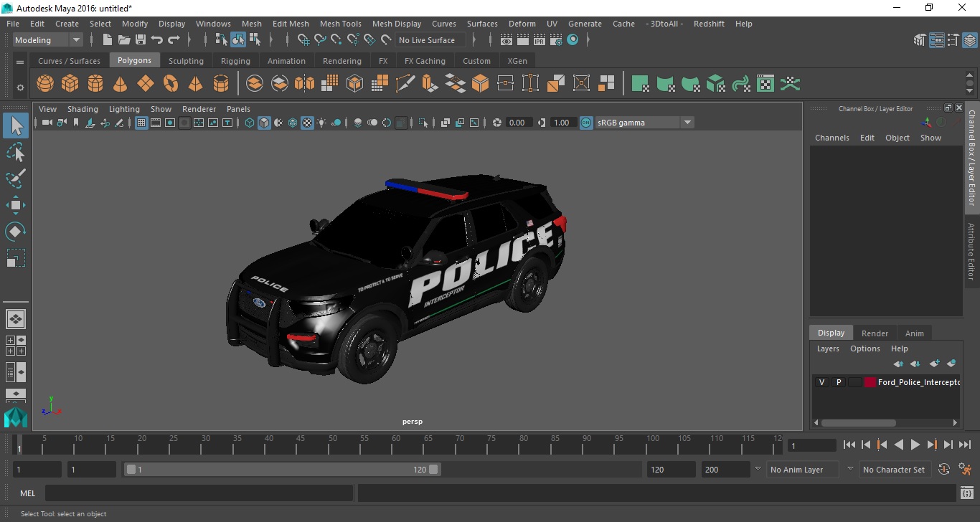
Task: Toggle the Channel Box icon at top right
Action: click(x=970, y=40)
